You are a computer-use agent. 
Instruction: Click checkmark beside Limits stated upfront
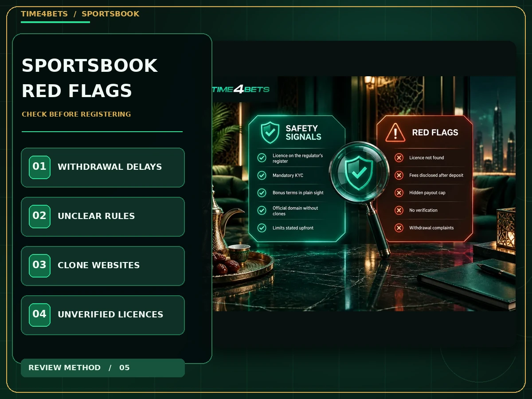point(262,228)
